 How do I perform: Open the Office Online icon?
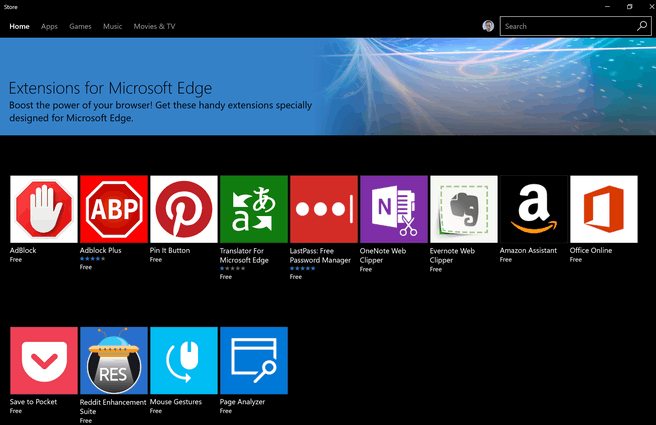pos(604,209)
